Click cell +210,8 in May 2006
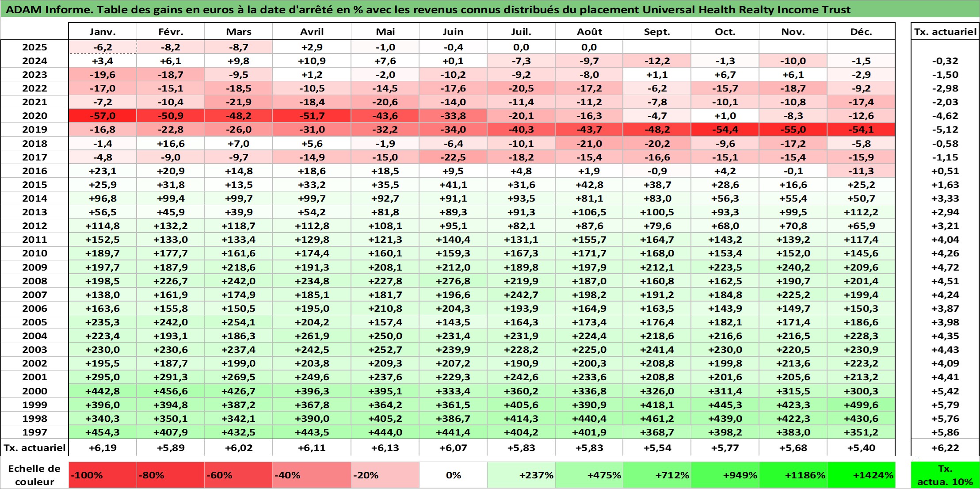Screen dimensions: 980x489 point(385,308)
